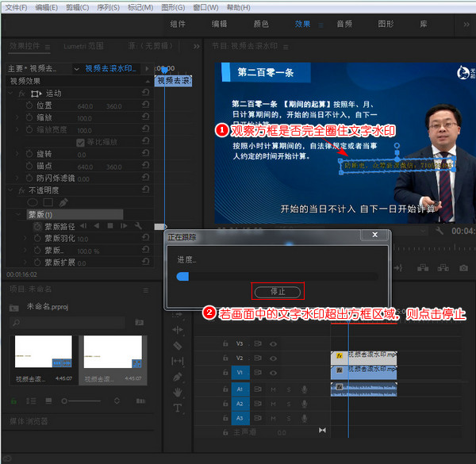Open the 效果控件 panel menu
Image resolution: width=476 pixels, height=464 pixels.
click(x=48, y=47)
